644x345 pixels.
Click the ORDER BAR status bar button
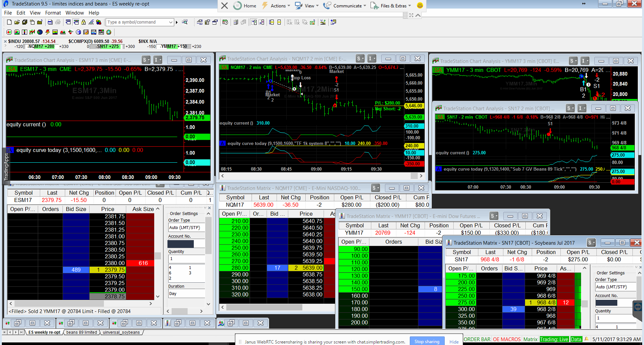pos(477,339)
